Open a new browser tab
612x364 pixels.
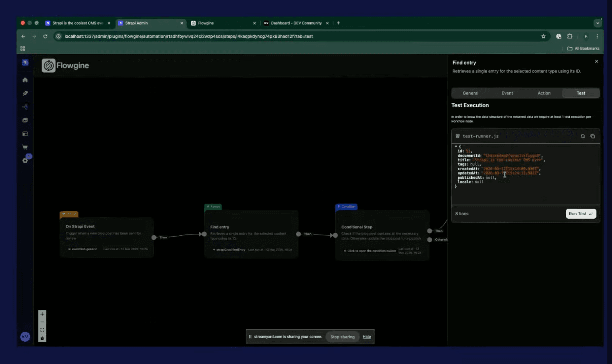338,23
